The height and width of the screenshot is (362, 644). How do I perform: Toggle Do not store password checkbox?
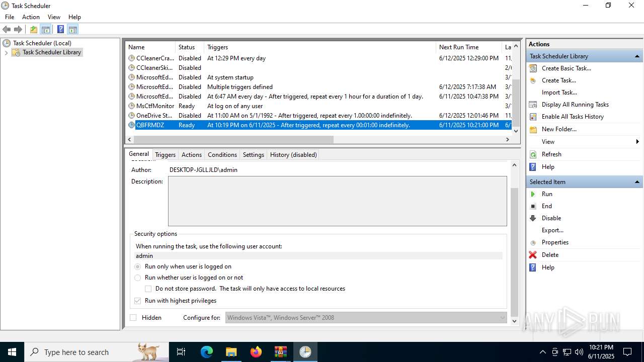coord(148,289)
